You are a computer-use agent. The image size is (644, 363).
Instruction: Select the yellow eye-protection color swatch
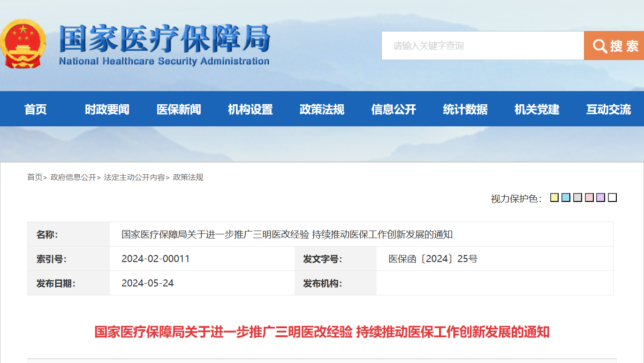tap(554, 198)
